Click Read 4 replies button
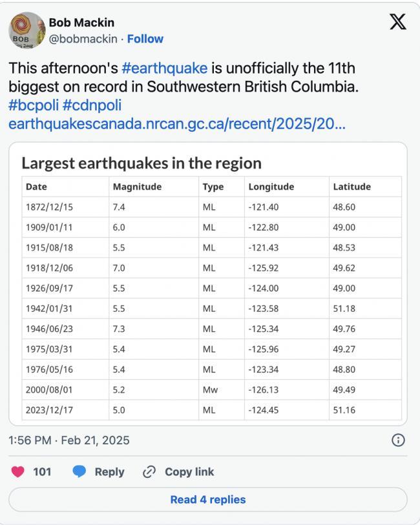 tap(208, 499)
